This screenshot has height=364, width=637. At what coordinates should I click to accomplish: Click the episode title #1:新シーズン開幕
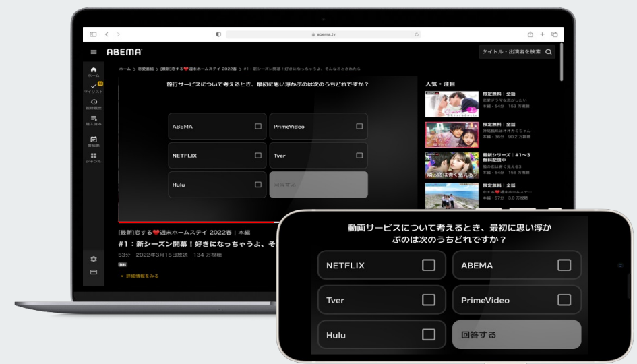(198, 244)
